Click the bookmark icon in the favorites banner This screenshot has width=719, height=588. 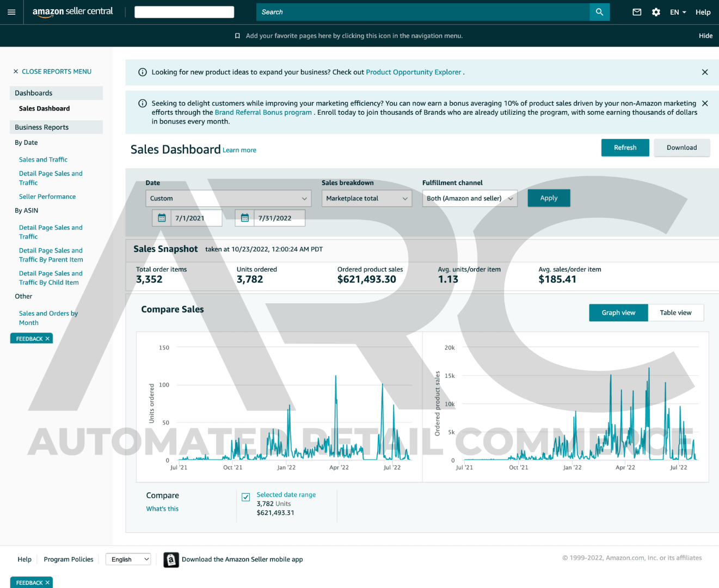coord(237,35)
